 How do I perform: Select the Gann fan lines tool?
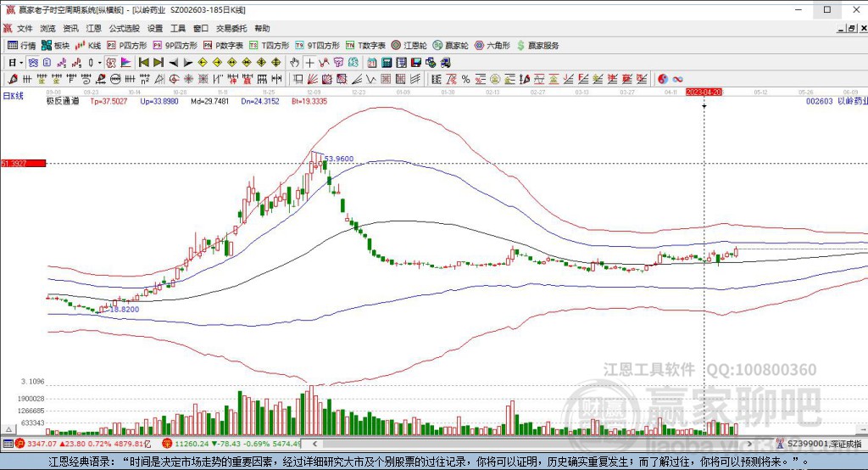pyautogui.click(x=312, y=79)
